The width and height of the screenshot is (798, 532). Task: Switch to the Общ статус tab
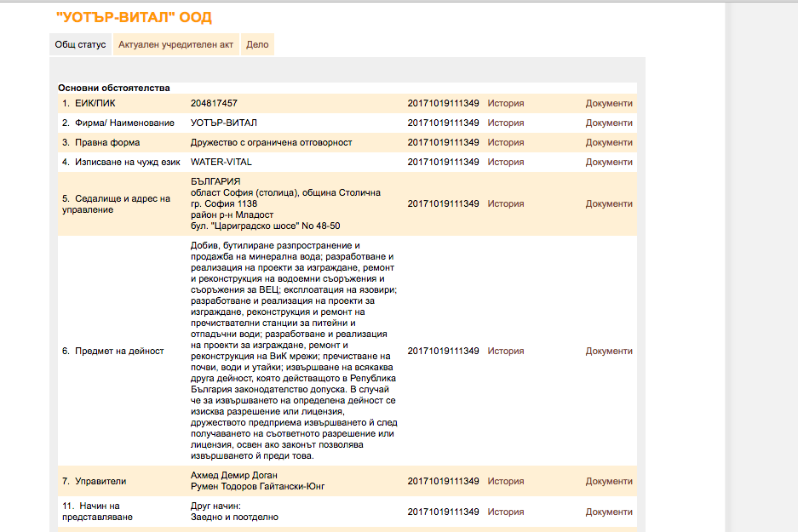coord(81,45)
